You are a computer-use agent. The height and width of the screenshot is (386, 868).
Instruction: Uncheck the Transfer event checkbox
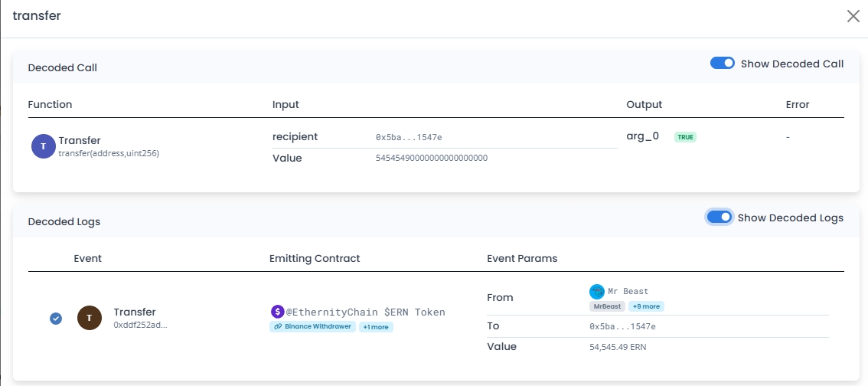56,318
